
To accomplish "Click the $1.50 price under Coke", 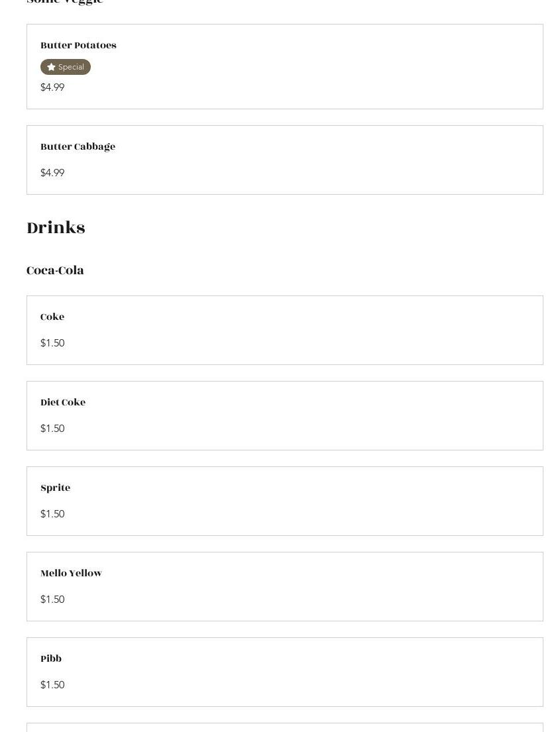I will pos(52,343).
